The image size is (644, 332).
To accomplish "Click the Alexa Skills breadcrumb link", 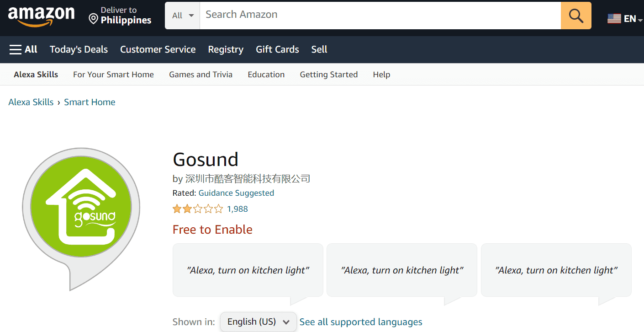I will pyautogui.click(x=31, y=102).
